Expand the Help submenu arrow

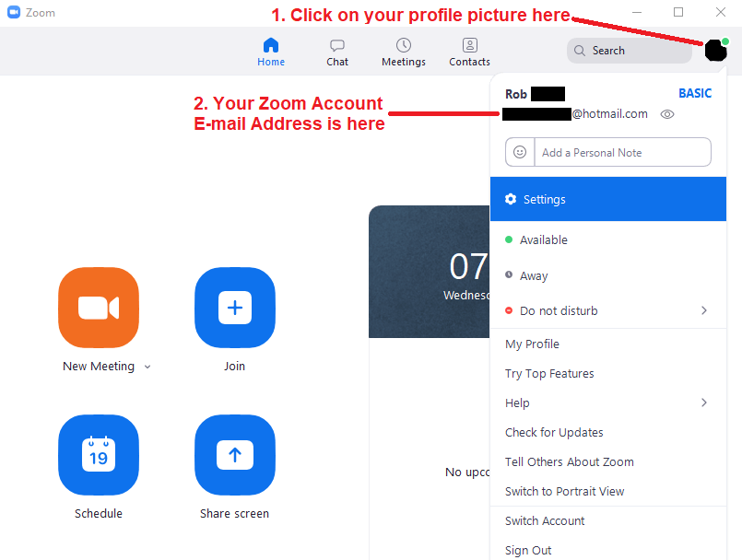704,402
